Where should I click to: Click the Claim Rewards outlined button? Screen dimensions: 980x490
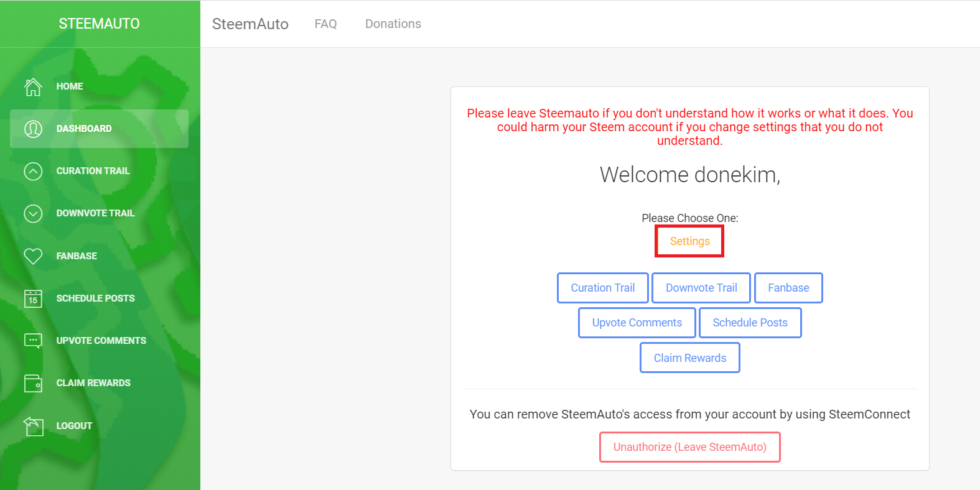click(690, 358)
